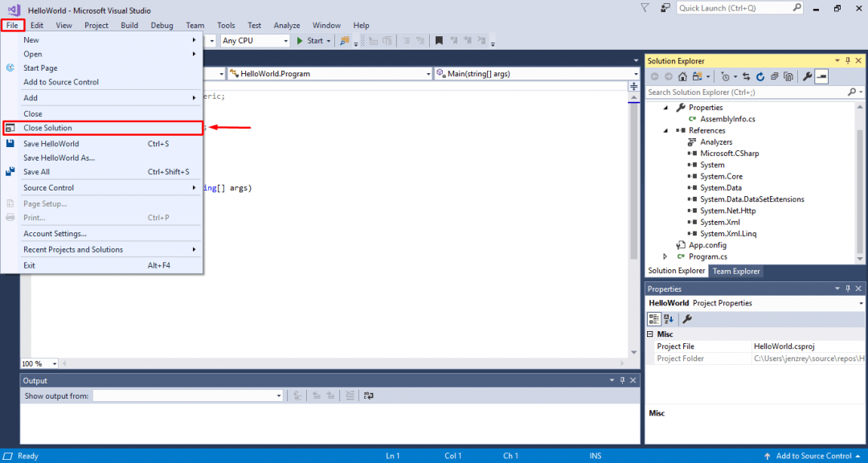This screenshot has width=868, height=463.
Task: Select Refresh in Solution Explorer toolbar
Action: [x=760, y=76]
